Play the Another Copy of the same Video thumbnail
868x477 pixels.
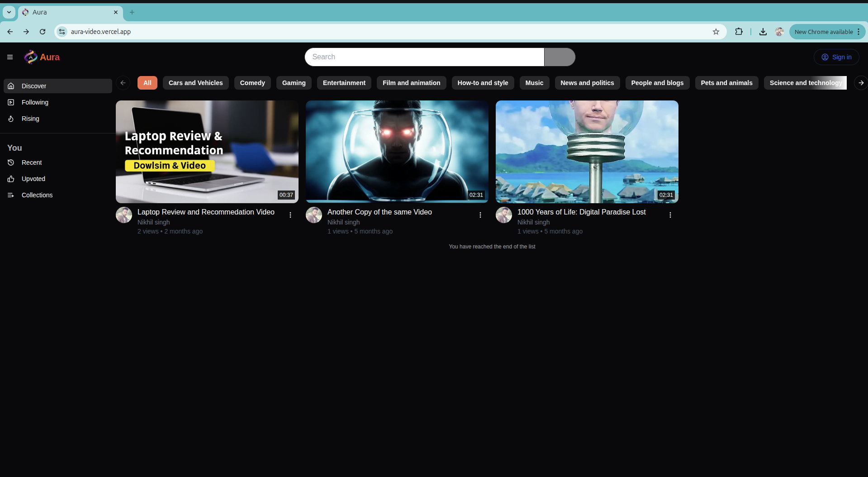click(x=397, y=151)
